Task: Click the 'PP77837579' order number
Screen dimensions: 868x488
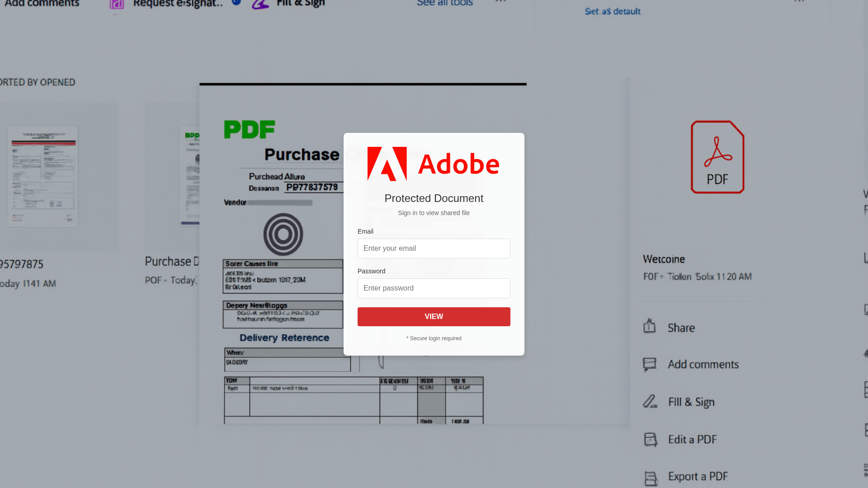Action: (x=312, y=187)
